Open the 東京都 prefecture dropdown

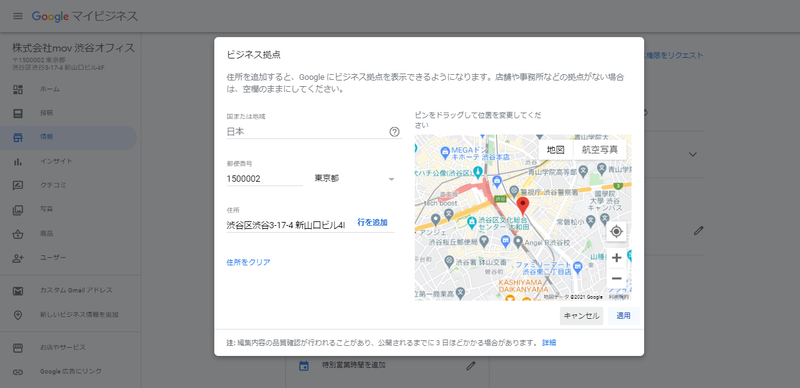click(354, 179)
